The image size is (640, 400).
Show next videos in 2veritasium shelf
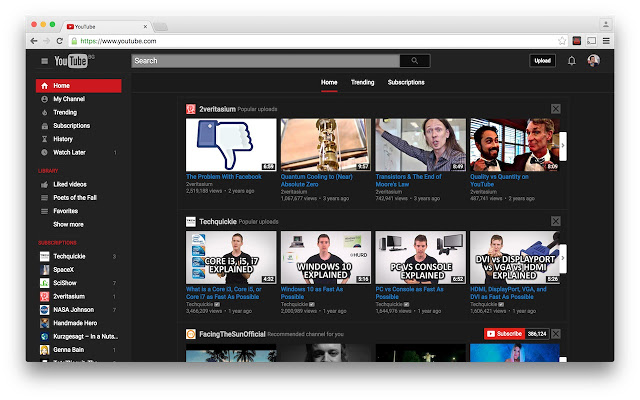tap(563, 146)
